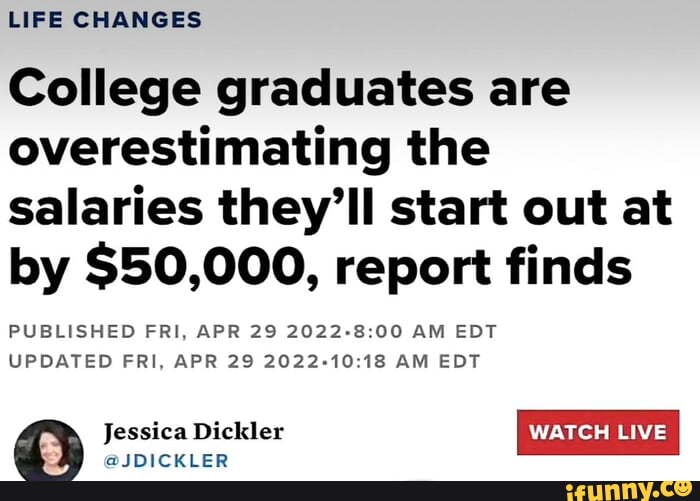Visit the @JDICKLER handle link
700x501 pixels.
(166, 461)
